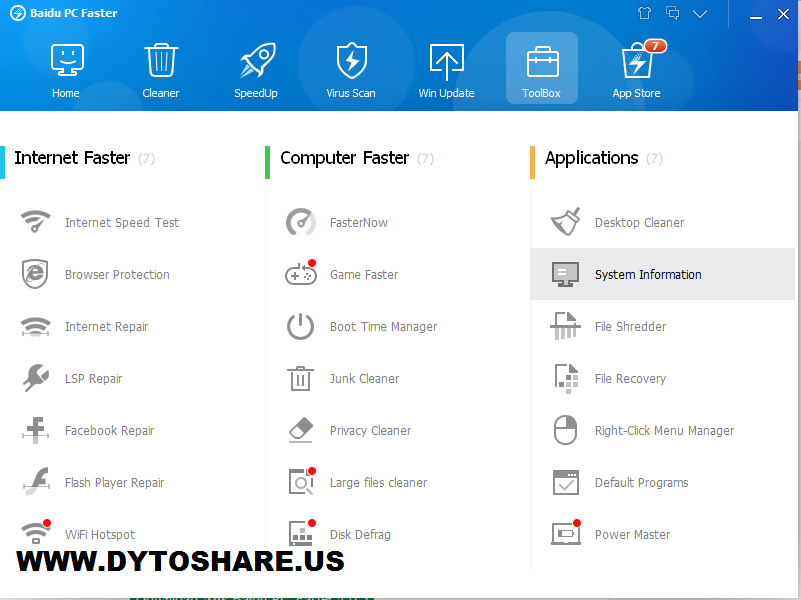
Task: Open the Win Update arrow icon
Action: click(x=446, y=62)
